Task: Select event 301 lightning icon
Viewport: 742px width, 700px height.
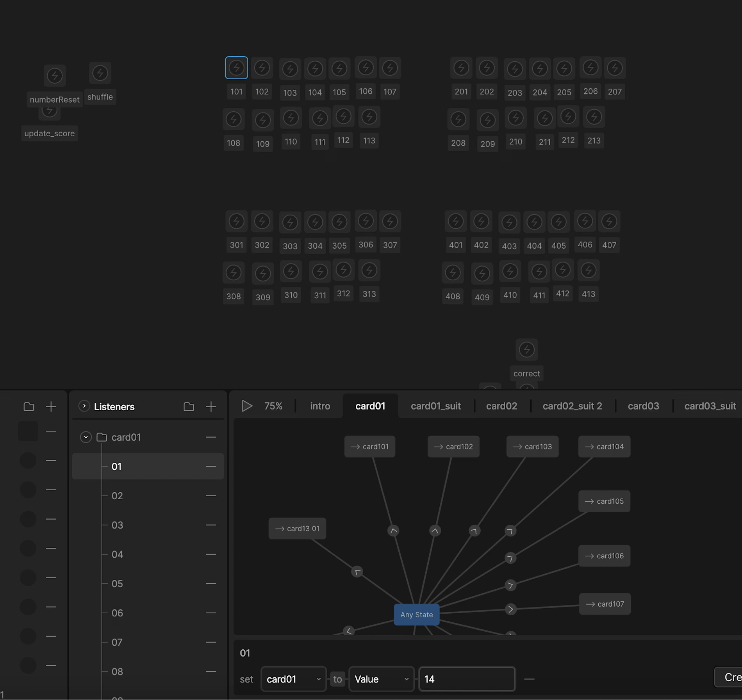Action: tap(236, 221)
